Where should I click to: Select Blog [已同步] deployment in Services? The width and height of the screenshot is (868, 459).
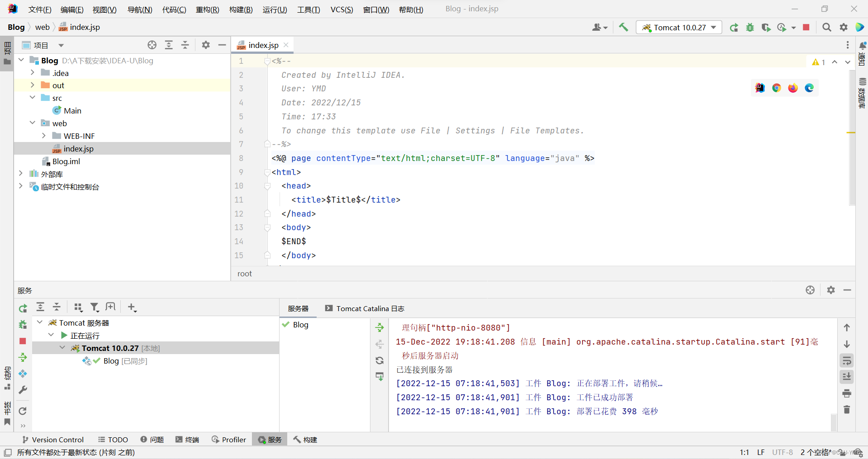pyautogui.click(x=115, y=361)
